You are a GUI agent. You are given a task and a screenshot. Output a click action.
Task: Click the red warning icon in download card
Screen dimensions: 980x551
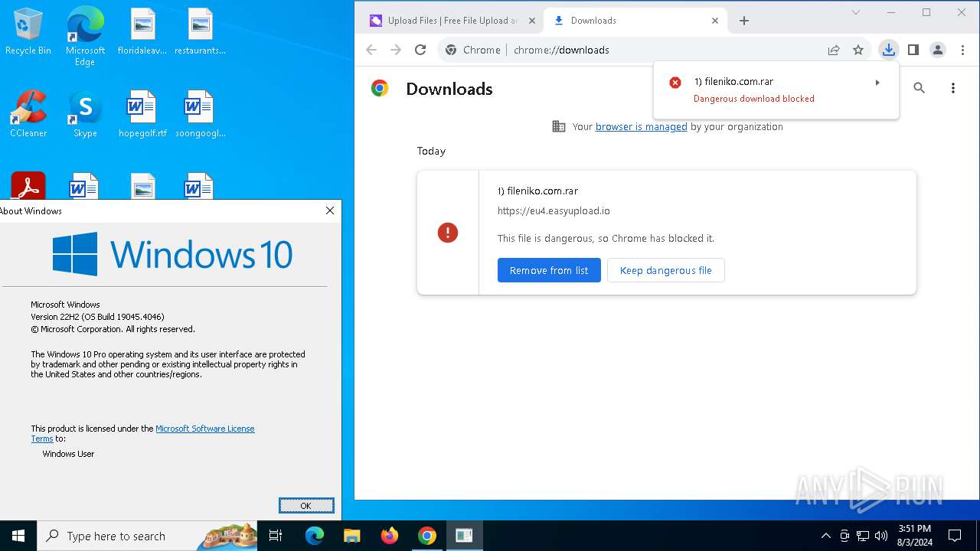click(448, 233)
